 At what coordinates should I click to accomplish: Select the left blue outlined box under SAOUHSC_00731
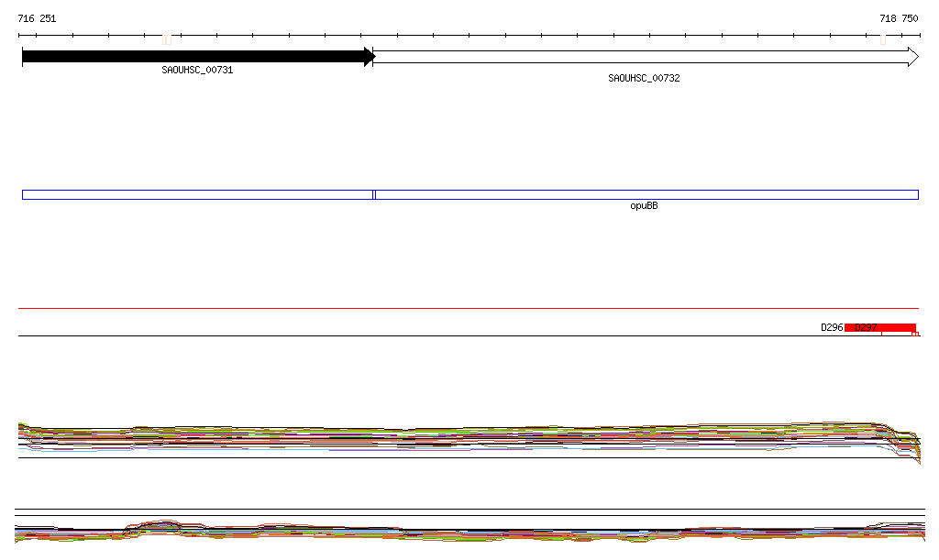(196, 194)
